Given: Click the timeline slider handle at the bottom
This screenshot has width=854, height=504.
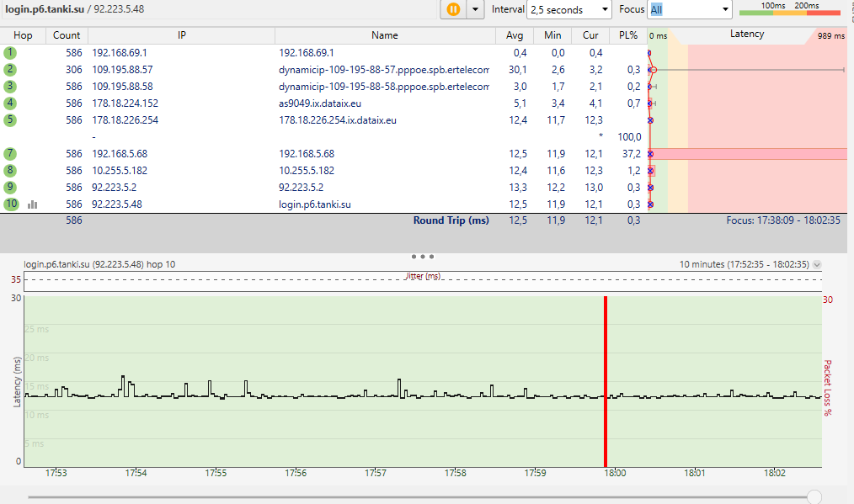Looking at the screenshot, I should pos(814,496).
